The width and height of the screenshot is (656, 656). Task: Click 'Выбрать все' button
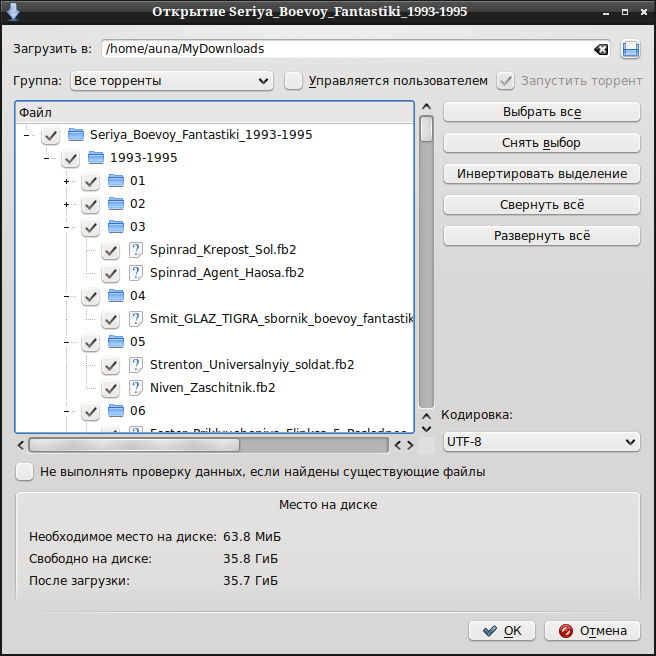click(x=541, y=112)
